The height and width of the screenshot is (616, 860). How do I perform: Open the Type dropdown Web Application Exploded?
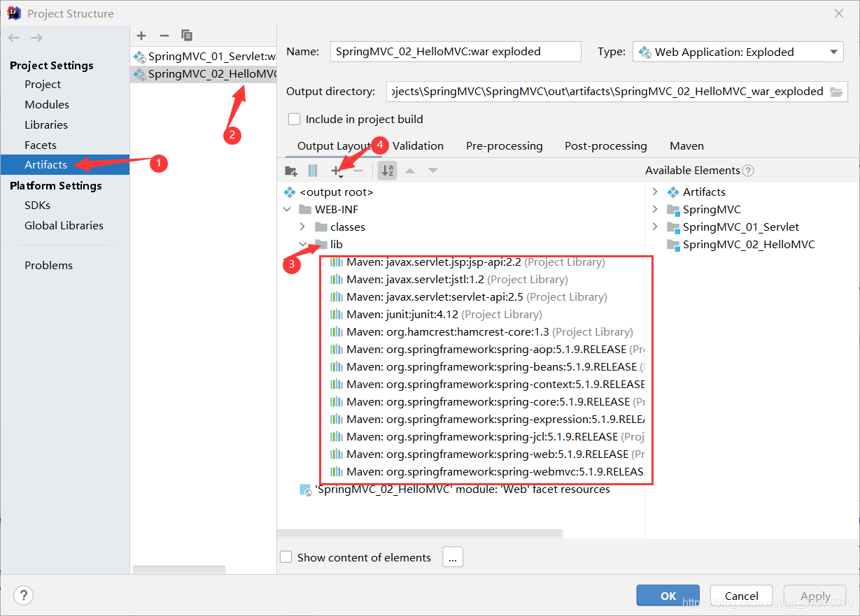coord(738,52)
